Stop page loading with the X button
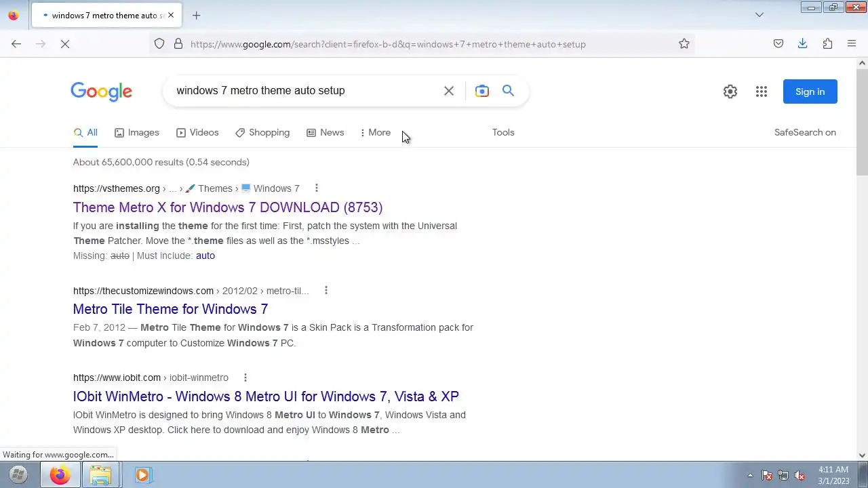Screen dimensions: 868x488 click(x=65, y=44)
